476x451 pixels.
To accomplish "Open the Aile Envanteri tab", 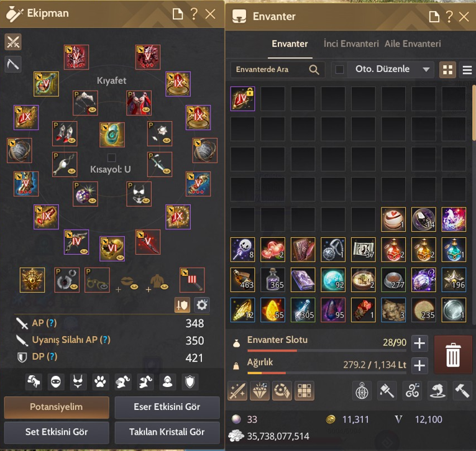I will (x=413, y=43).
